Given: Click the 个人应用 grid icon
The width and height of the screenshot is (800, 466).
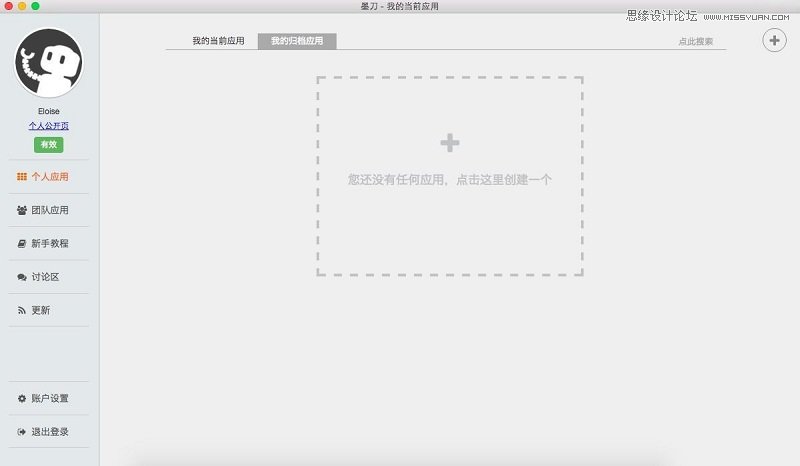Looking at the screenshot, I should [21, 177].
